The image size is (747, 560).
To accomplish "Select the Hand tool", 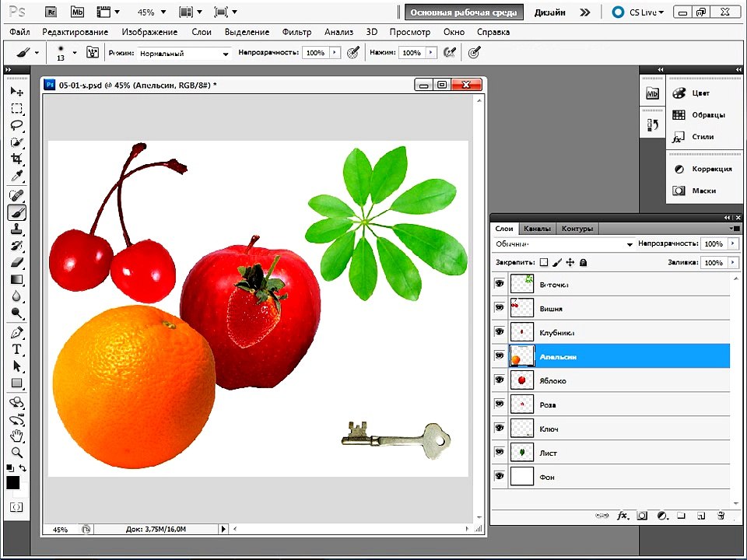I will click(x=16, y=435).
